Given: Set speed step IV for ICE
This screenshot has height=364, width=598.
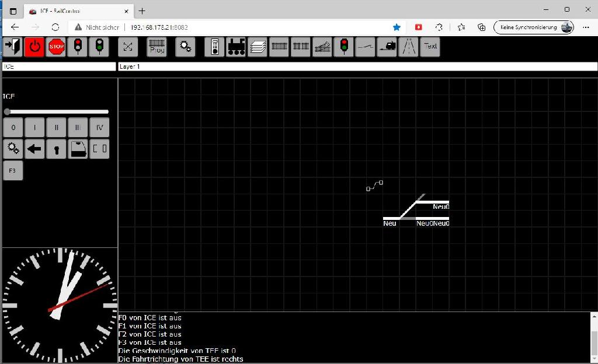Looking at the screenshot, I should [x=99, y=127].
